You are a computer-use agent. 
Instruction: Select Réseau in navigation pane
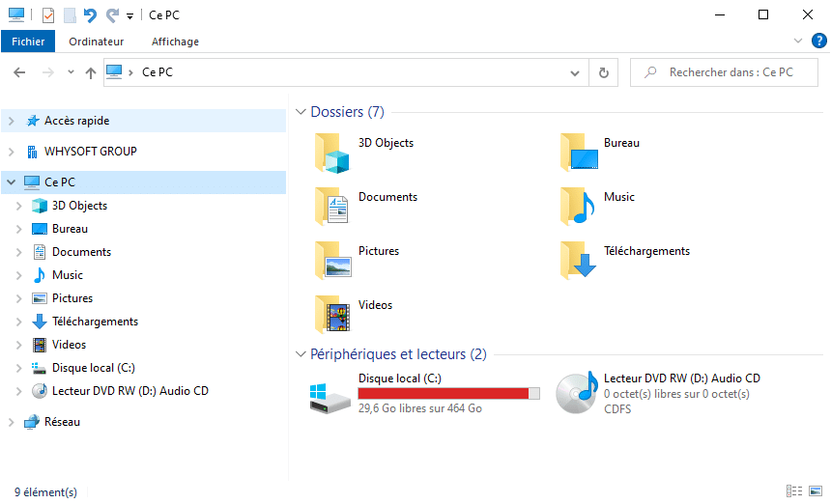coord(62,422)
